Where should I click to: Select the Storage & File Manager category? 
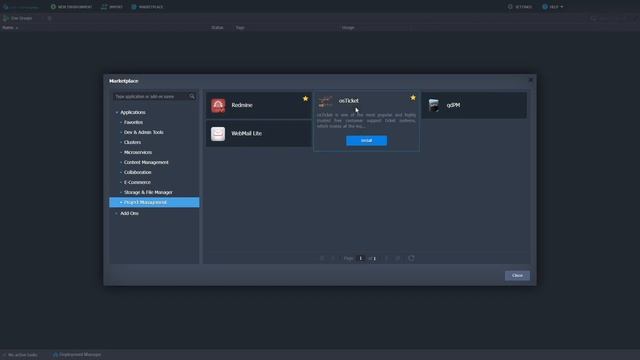[148, 192]
